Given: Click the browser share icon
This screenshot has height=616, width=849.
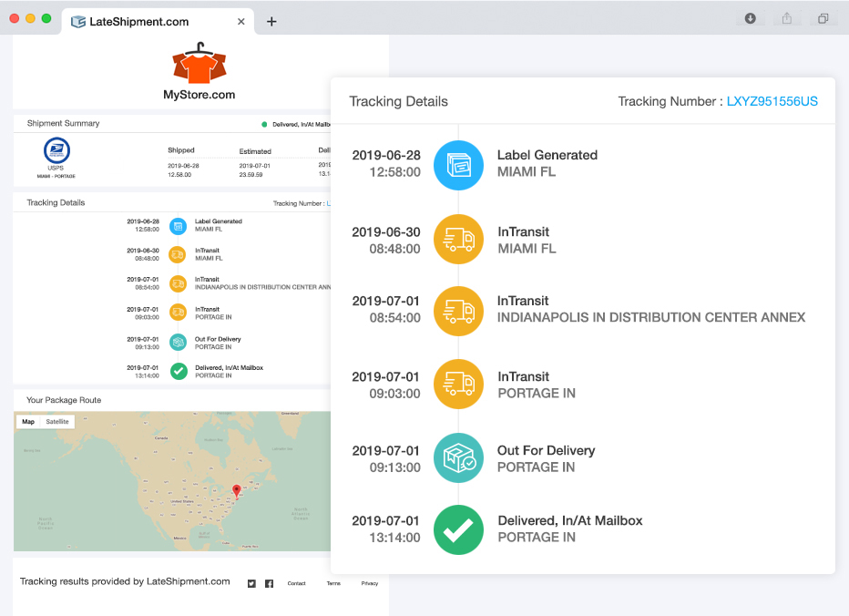Looking at the screenshot, I should 787,18.
